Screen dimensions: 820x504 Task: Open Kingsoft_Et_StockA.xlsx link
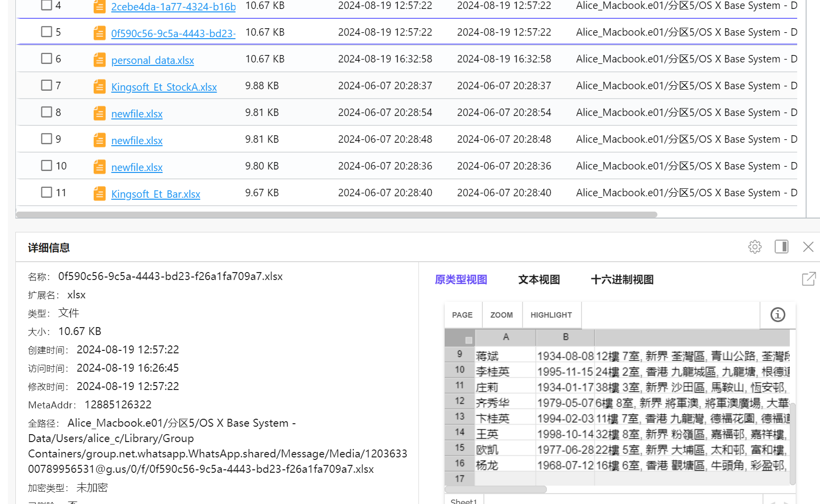(x=164, y=87)
